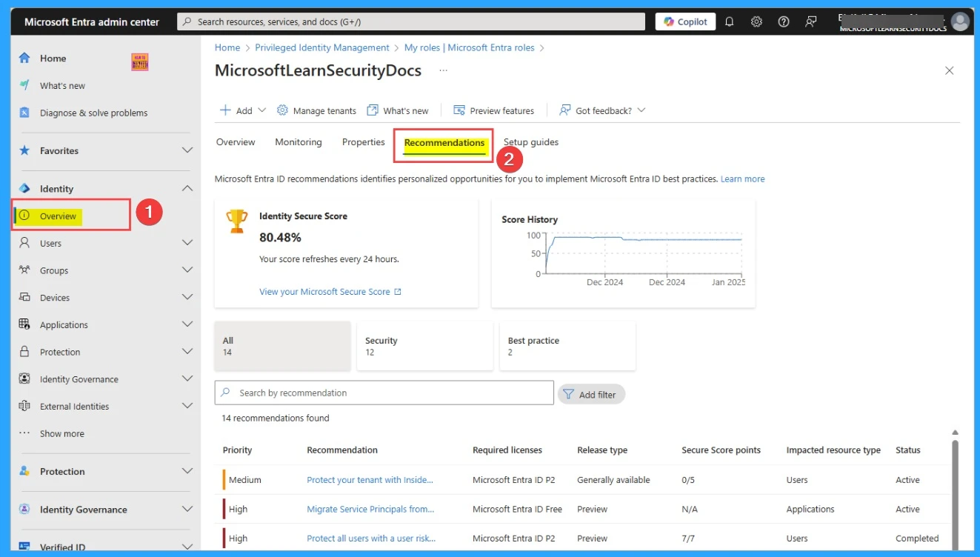Open the settings gear icon
The image size is (980, 557).
[x=756, y=21]
